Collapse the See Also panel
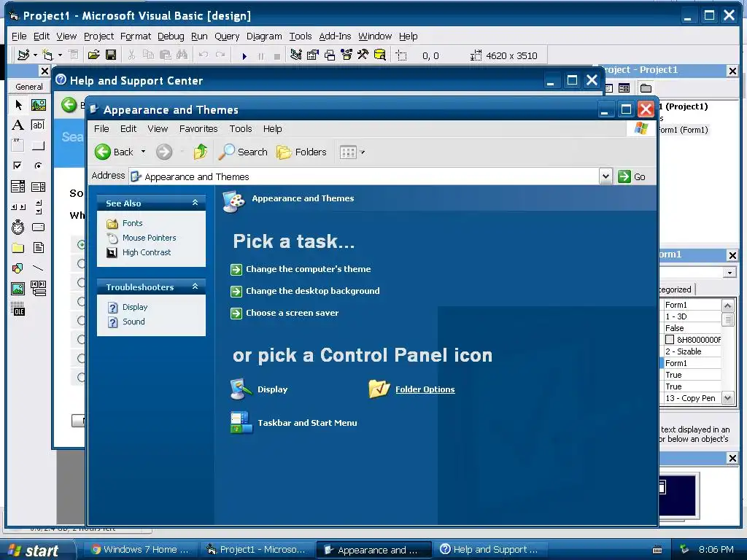Image resolution: width=747 pixels, height=560 pixels. point(195,203)
